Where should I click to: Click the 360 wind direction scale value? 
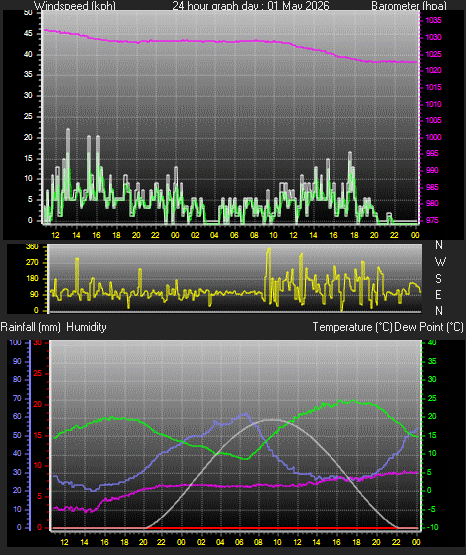33,247
